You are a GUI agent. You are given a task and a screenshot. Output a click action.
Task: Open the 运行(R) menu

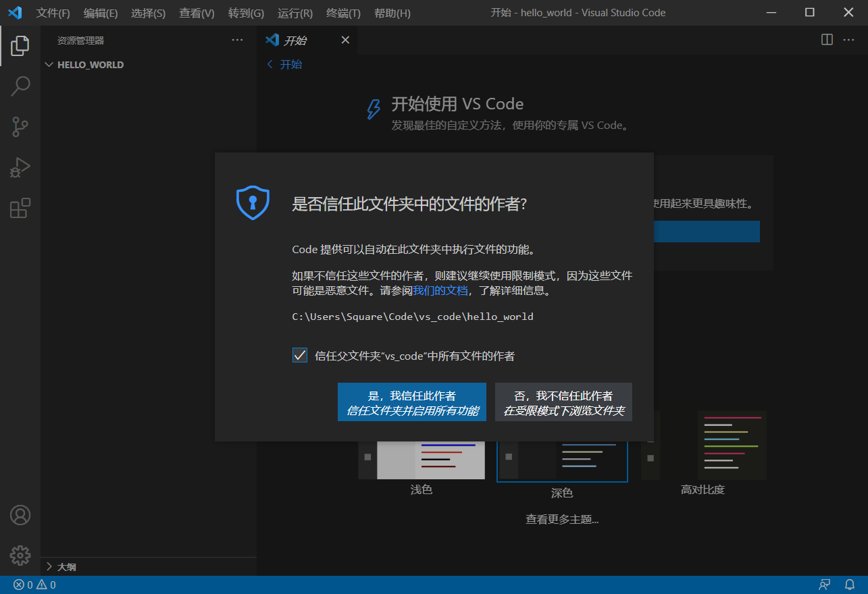point(295,13)
